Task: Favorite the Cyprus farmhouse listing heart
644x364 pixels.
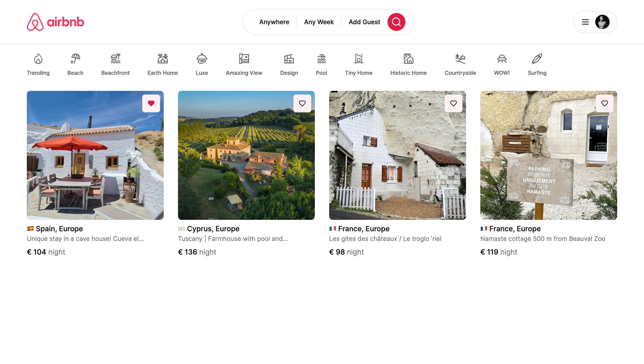Action: [302, 103]
